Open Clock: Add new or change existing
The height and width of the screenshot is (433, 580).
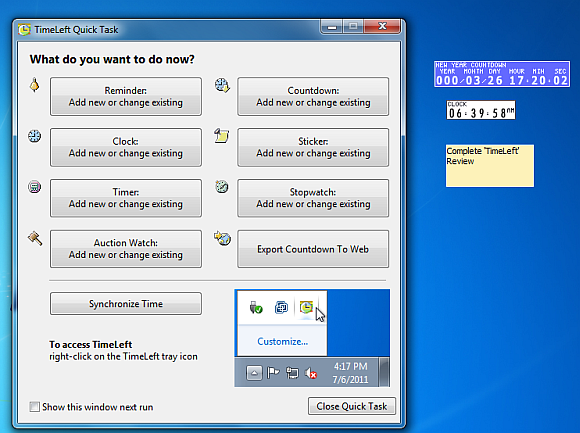[126, 147]
